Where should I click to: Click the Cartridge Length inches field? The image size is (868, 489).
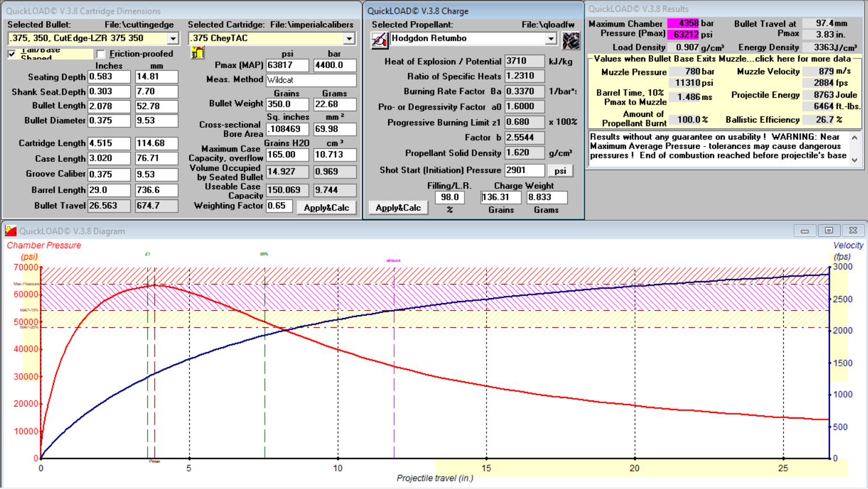(109, 143)
